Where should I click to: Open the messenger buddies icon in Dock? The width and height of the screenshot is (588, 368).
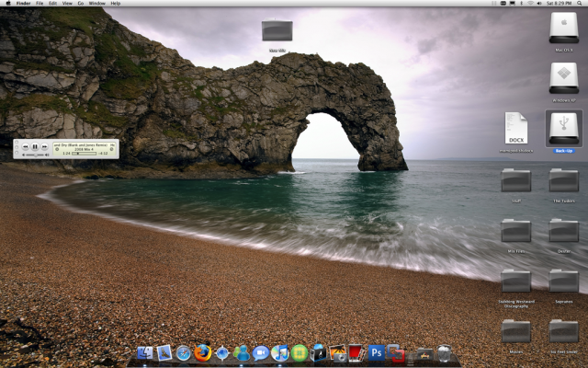(242, 353)
